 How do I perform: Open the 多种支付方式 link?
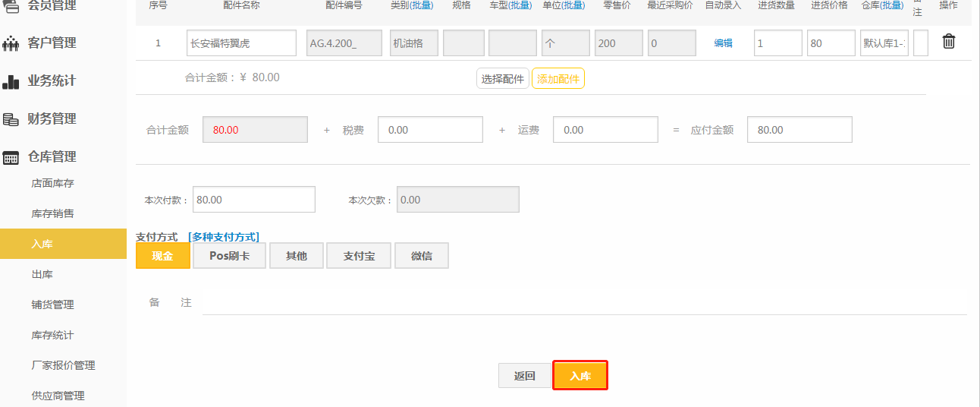(x=224, y=237)
